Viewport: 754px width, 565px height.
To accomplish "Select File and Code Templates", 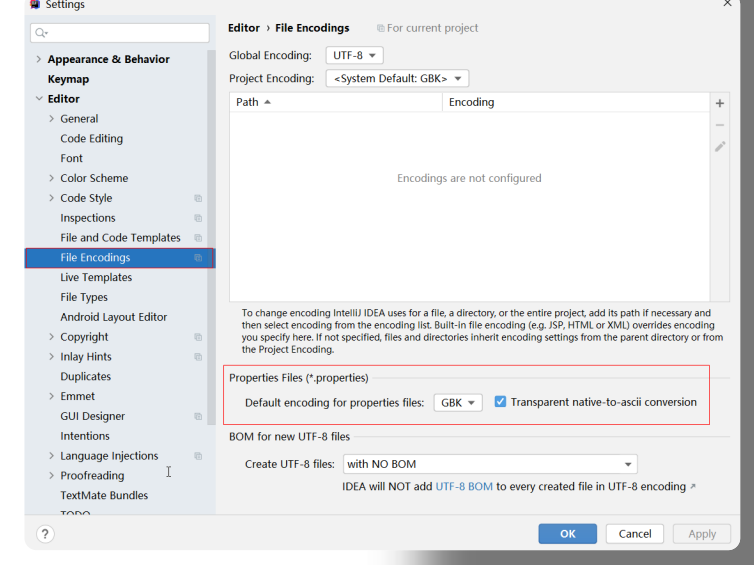I will click(x=120, y=238).
